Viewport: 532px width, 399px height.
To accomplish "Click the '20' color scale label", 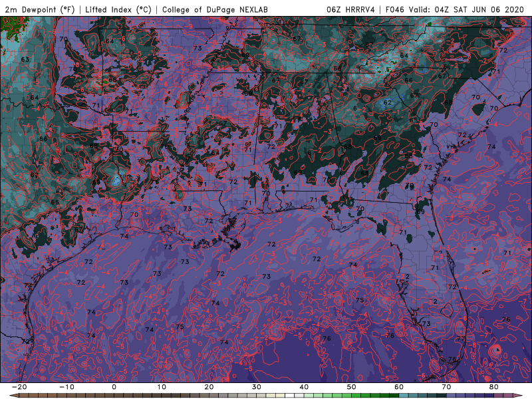I will [209, 387].
